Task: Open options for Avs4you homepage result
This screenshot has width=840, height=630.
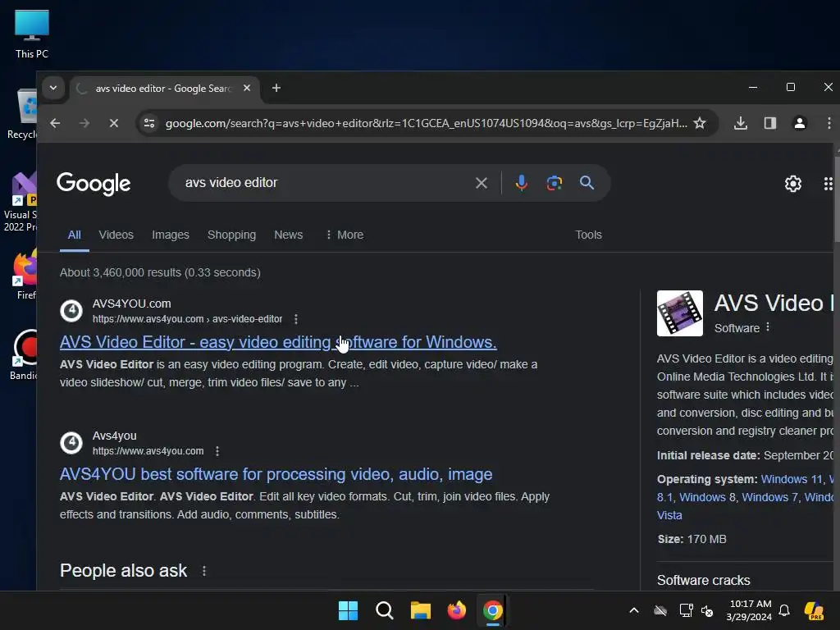Action: (217, 452)
